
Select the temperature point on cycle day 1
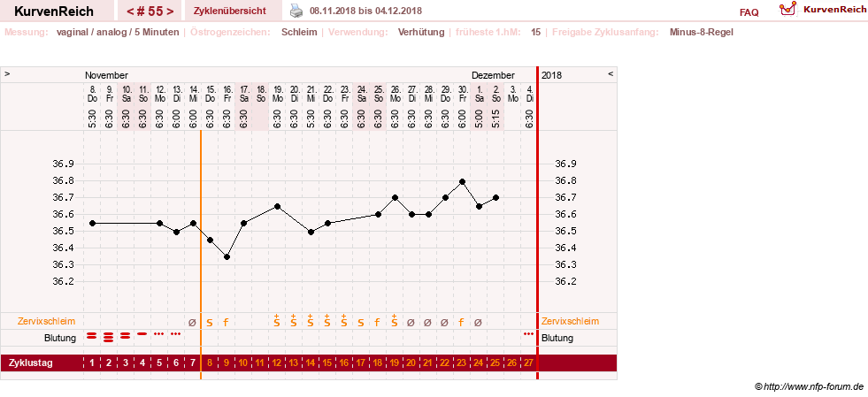tap(92, 224)
